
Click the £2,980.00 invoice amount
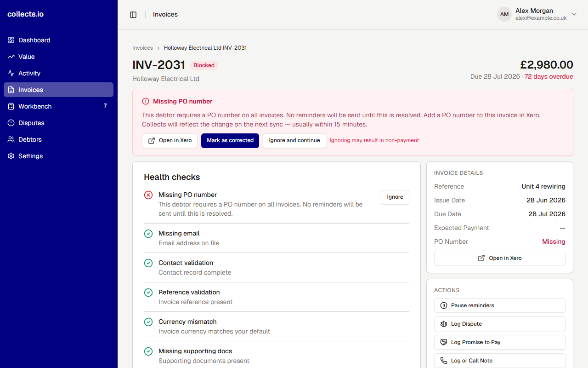point(547,65)
